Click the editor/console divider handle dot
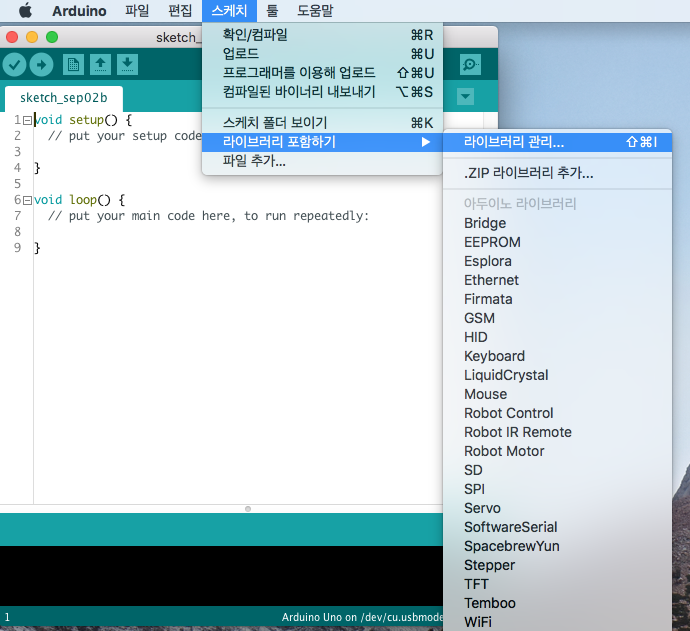 (x=248, y=509)
